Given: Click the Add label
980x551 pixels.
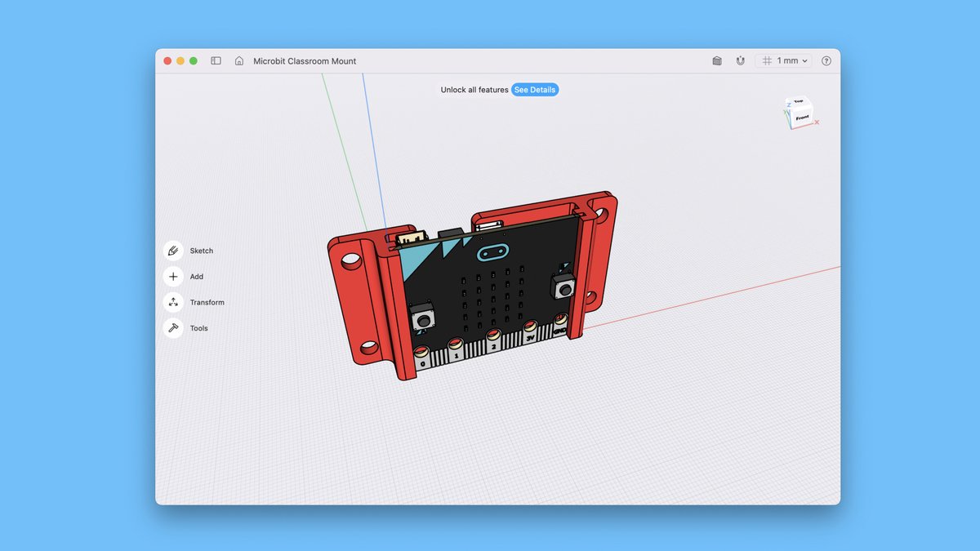Looking at the screenshot, I should 197,277.
